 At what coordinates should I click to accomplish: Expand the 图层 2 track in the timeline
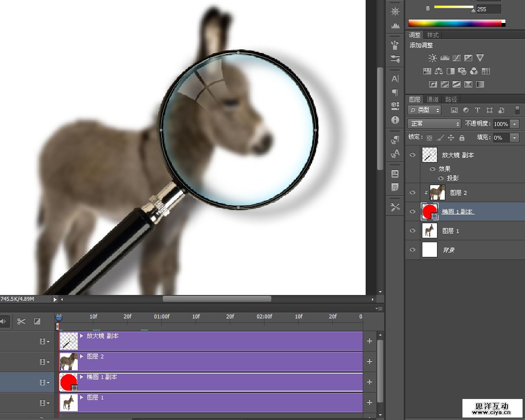point(82,357)
